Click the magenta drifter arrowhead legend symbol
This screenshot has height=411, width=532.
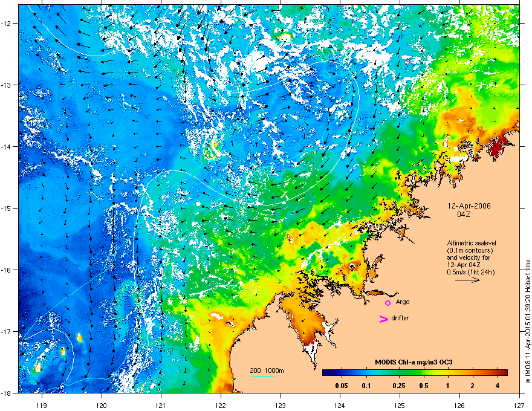click(x=383, y=319)
